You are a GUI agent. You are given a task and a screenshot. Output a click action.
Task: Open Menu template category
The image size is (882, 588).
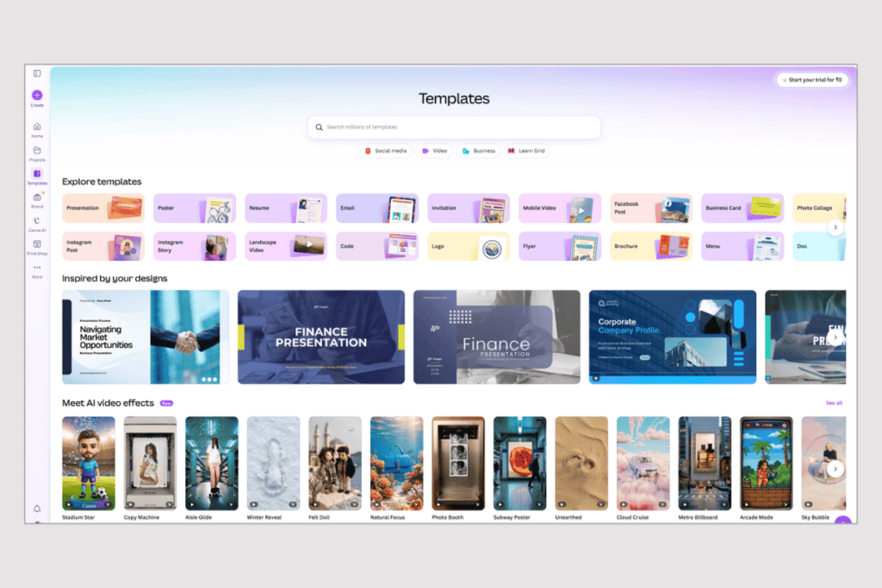click(742, 246)
